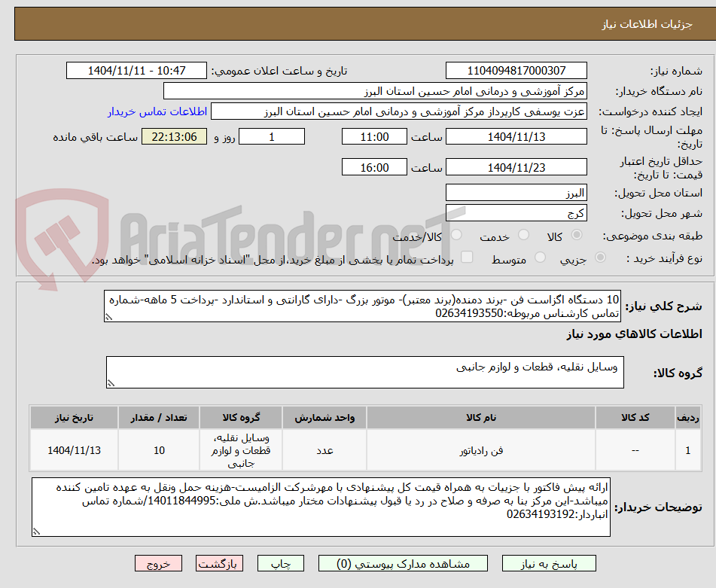Click the کد کالا column header

coord(635,418)
